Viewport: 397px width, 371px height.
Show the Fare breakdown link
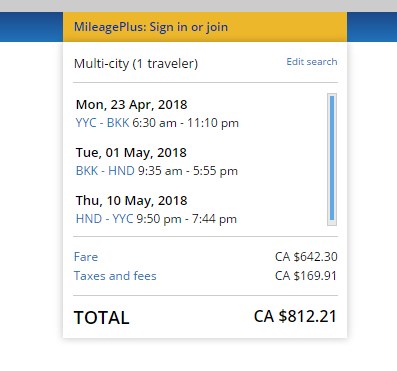(x=86, y=257)
